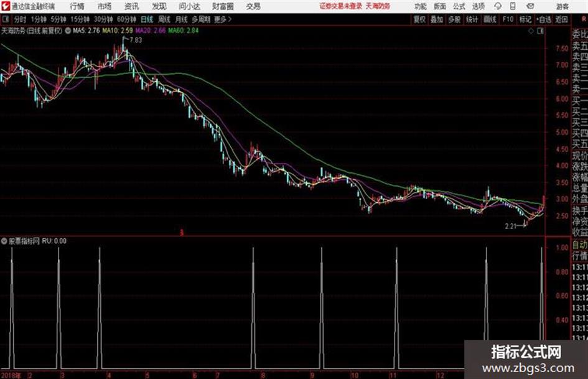
Task: Add stock via +自选 button
Action: point(543,19)
